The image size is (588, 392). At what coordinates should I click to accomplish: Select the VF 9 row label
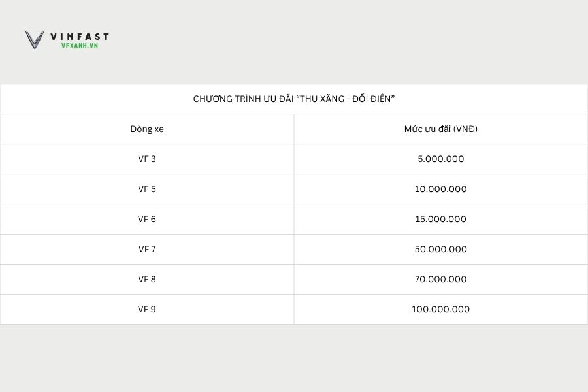click(x=147, y=309)
